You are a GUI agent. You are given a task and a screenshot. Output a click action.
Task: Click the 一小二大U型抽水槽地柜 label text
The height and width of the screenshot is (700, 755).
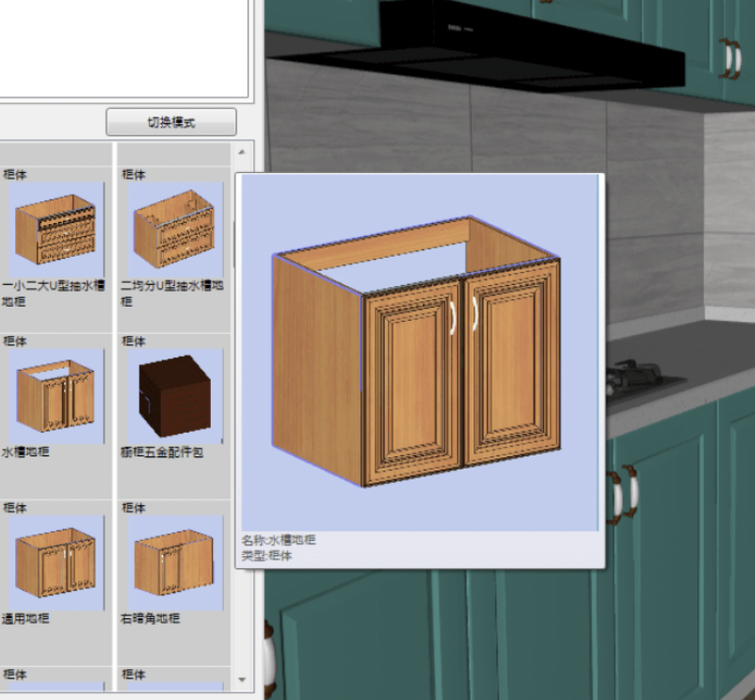pyautogui.click(x=53, y=294)
